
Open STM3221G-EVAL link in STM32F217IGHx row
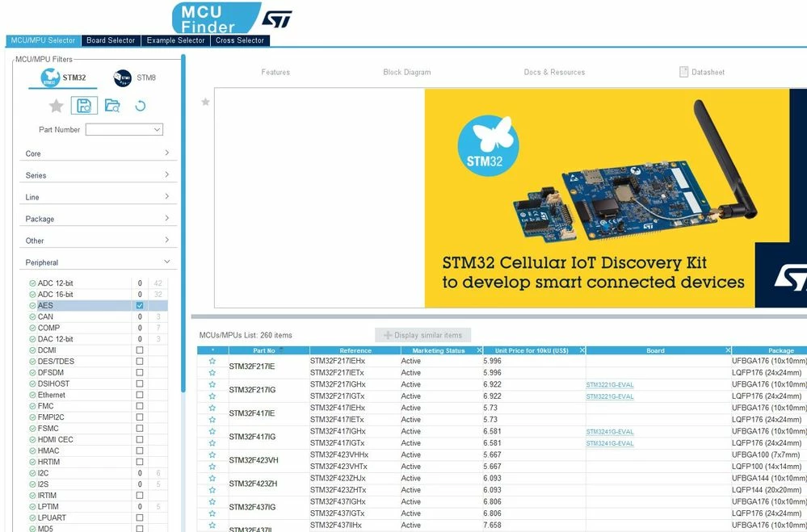tap(610, 385)
